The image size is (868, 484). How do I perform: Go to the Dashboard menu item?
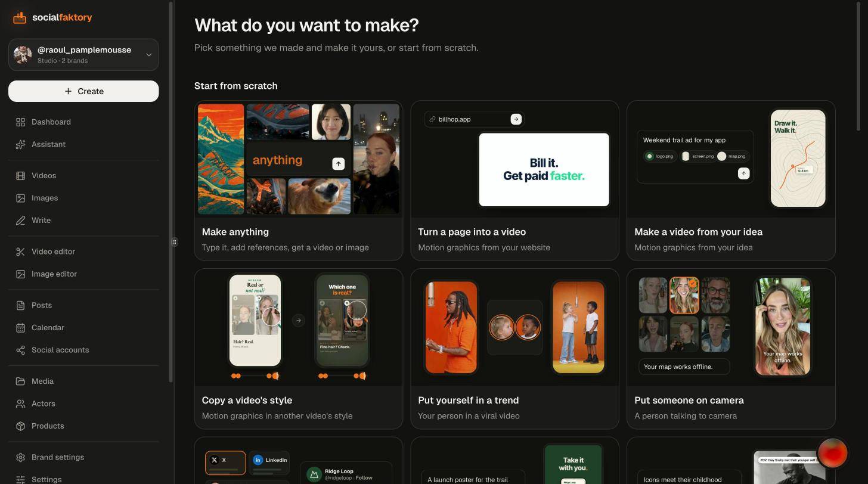(x=83, y=122)
